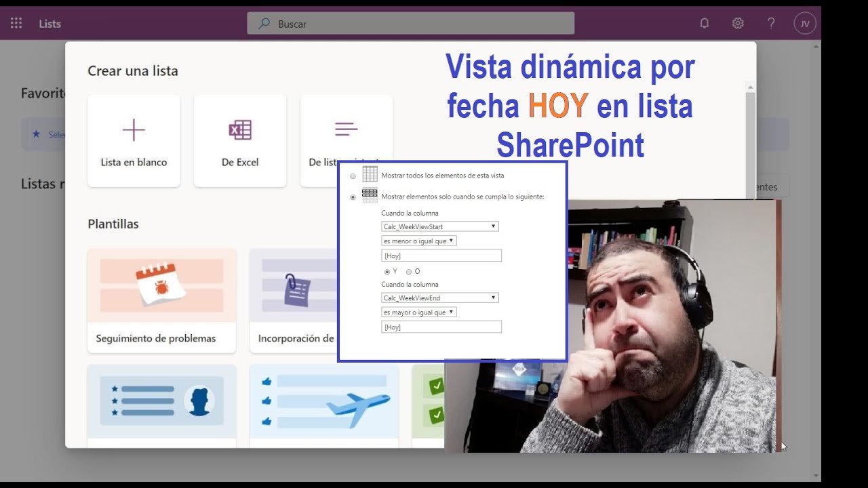This screenshot has width=868, height=488.
Task: Click the first [Hoy] value field
Action: coord(441,256)
